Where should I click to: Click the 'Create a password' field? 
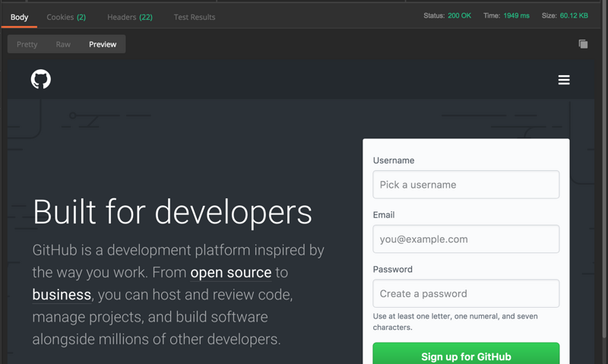[466, 293]
